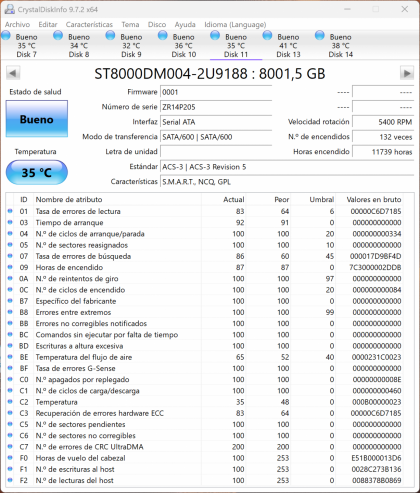Select the Tasa de errores de lectura row

point(204,211)
